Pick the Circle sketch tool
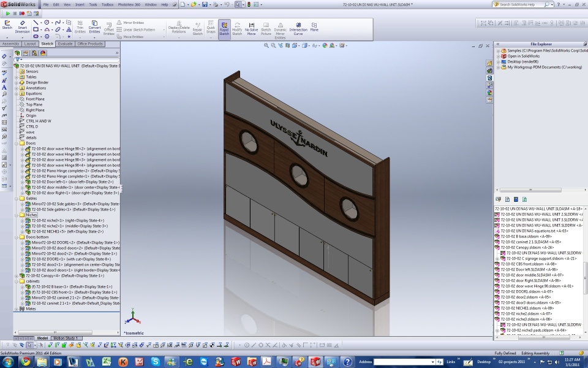The image size is (588, 368). coord(47,23)
